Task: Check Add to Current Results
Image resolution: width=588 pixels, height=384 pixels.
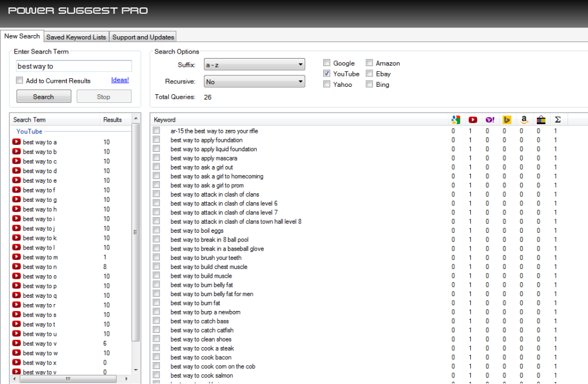Action: [x=20, y=80]
